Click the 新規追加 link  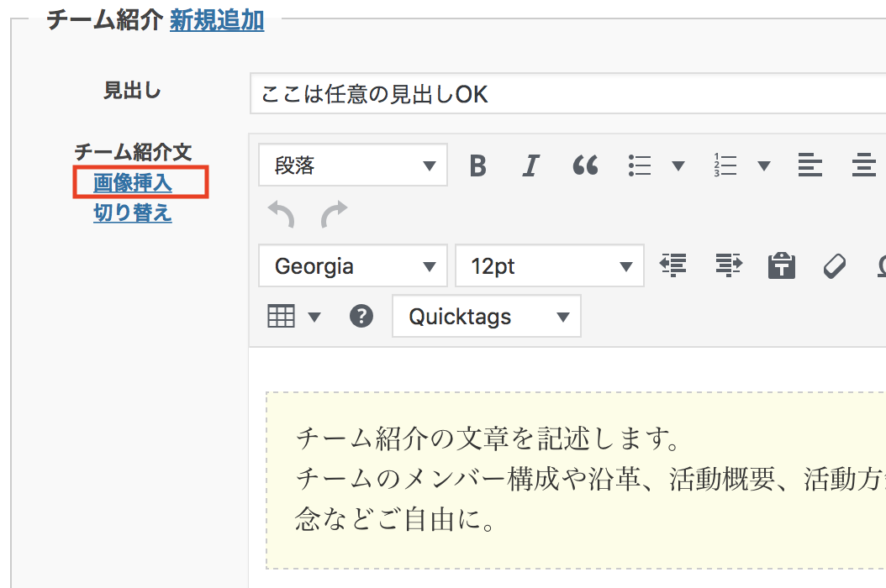[217, 20]
